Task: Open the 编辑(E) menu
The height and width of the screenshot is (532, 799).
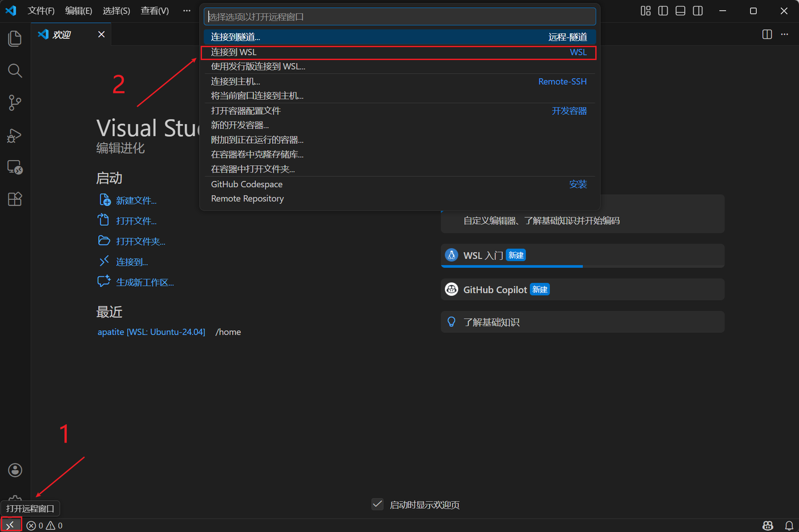Action: click(x=79, y=11)
